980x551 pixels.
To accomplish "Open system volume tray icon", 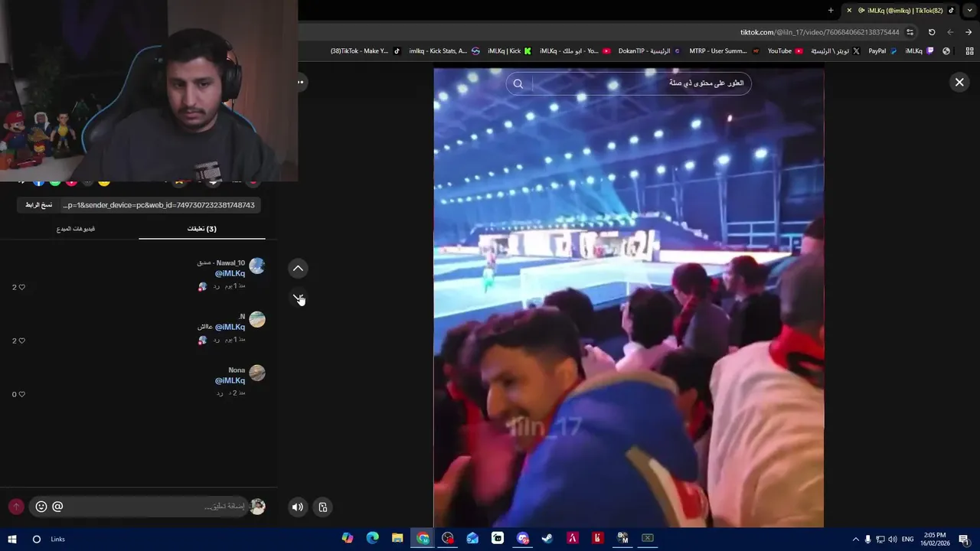I will point(893,540).
